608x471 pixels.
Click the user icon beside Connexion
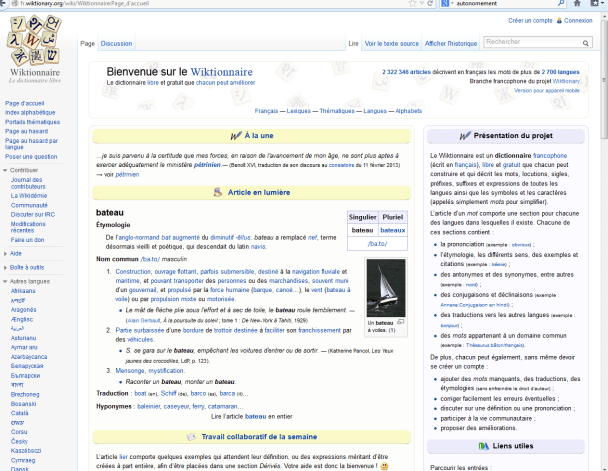[559, 21]
